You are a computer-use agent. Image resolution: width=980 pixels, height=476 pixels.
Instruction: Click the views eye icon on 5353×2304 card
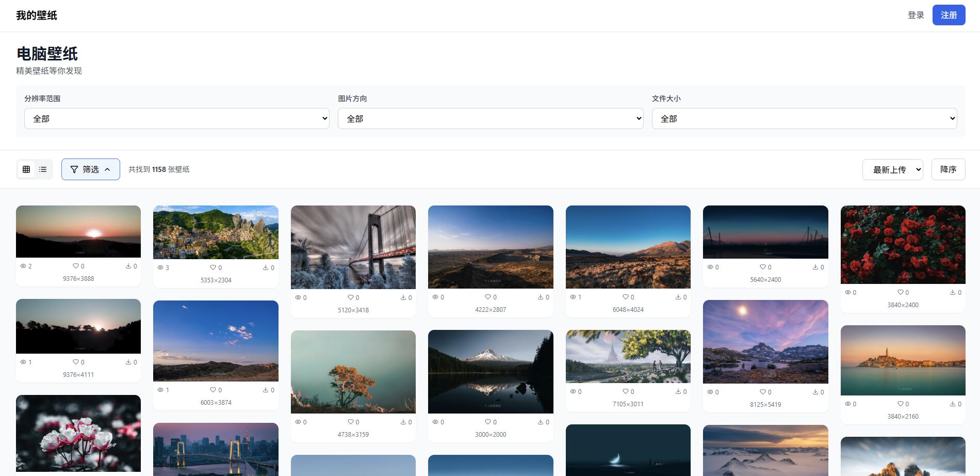pyautogui.click(x=160, y=267)
